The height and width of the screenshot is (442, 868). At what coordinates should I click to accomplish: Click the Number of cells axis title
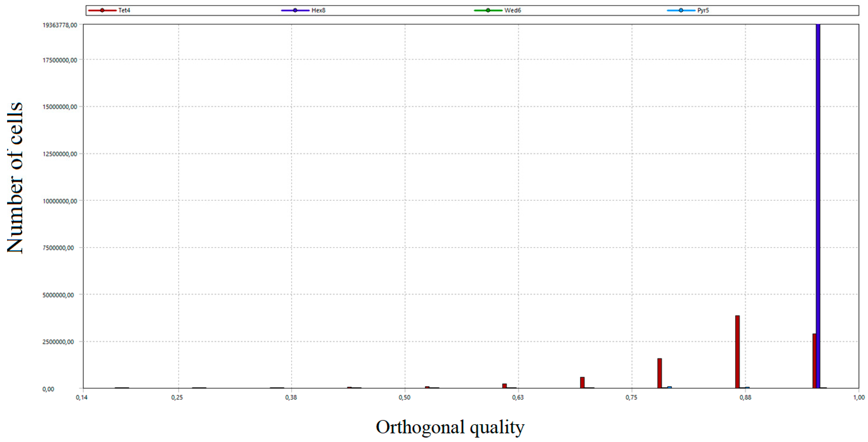tap(15, 178)
